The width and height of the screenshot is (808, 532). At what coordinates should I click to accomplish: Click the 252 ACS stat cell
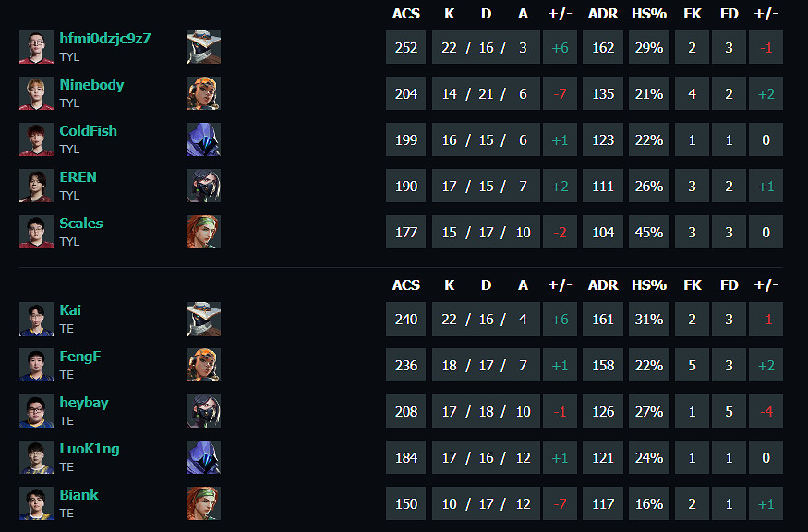point(406,47)
